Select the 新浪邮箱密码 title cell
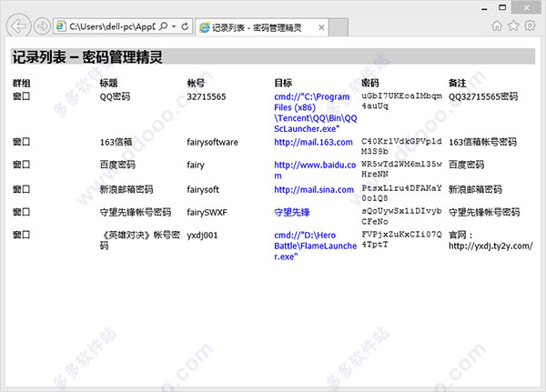This screenshot has height=392, width=546. point(126,189)
